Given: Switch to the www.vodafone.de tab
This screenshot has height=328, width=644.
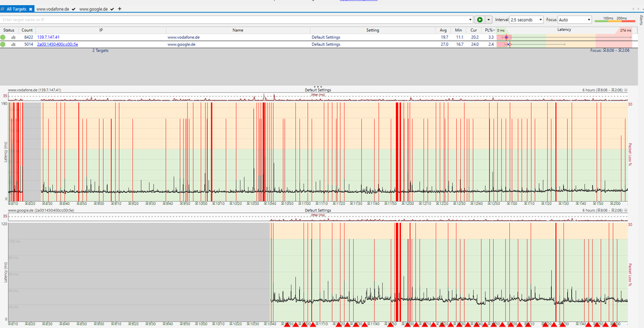Looking at the screenshot, I should click(56, 8).
